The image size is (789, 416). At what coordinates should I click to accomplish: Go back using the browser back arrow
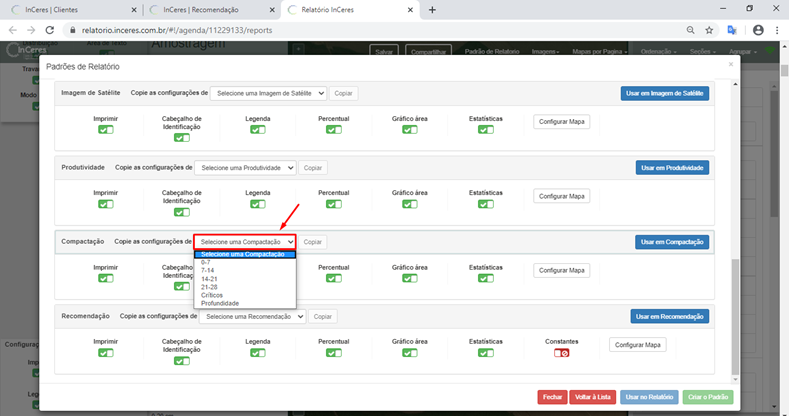tap(13, 30)
